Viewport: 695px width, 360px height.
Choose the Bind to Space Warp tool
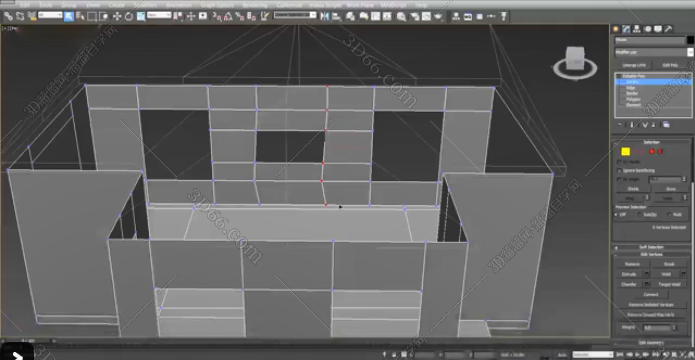(32, 16)
